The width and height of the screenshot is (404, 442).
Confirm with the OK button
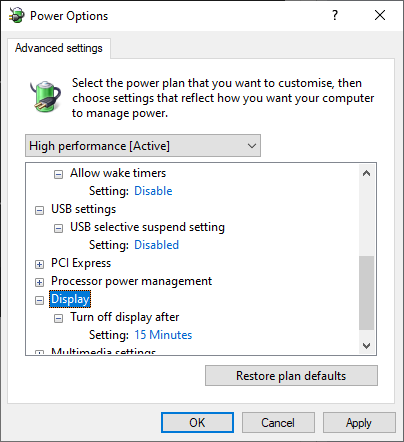197,423
